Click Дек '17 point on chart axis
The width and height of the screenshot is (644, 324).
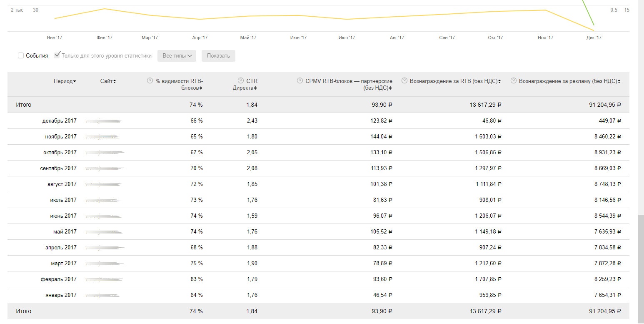(594, 38)
